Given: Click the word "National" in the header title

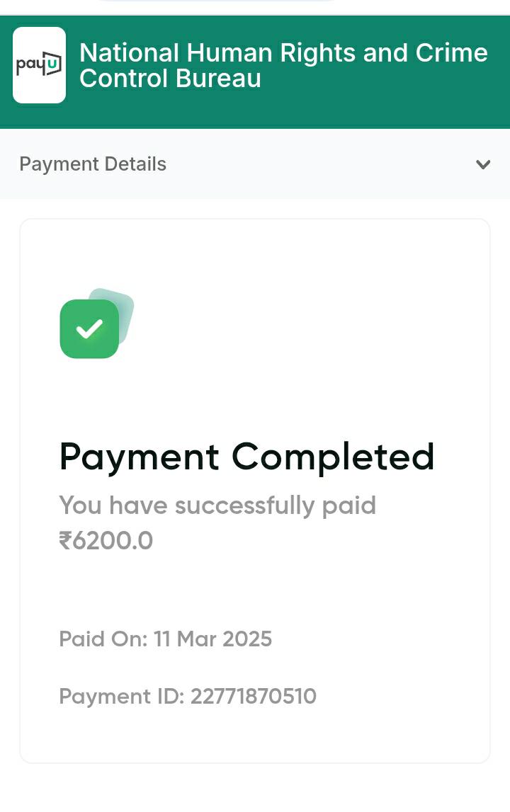Looking at the screenshot, I should (x=130, y=53).
